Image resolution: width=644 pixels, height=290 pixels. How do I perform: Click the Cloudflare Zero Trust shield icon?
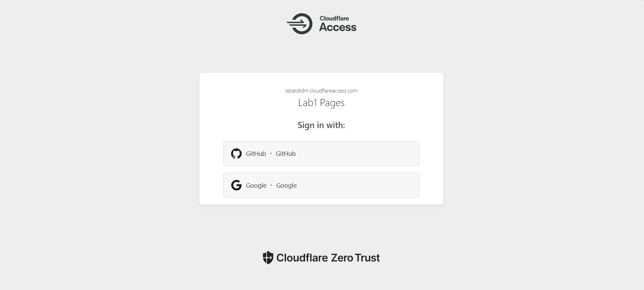pos(268,257)
